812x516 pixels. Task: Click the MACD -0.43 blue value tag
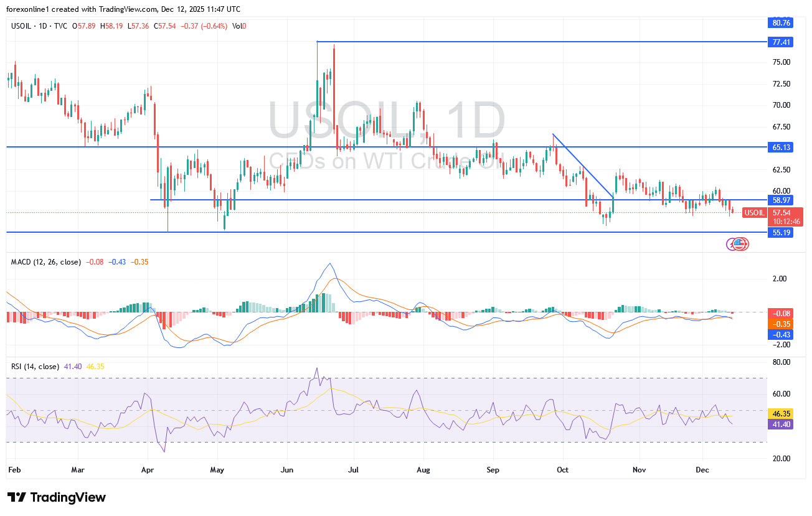click(780, 334)
